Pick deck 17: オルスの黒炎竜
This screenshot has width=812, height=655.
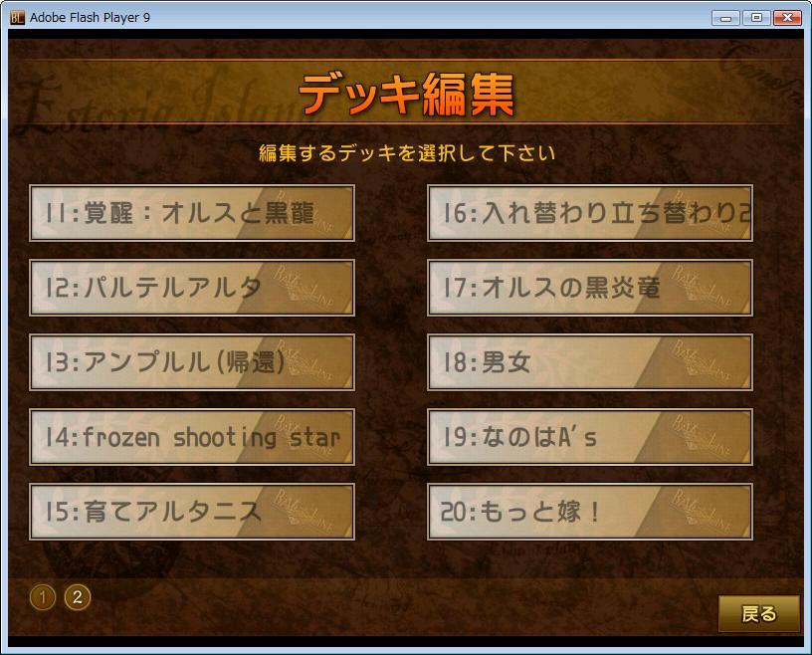[590, 288]
